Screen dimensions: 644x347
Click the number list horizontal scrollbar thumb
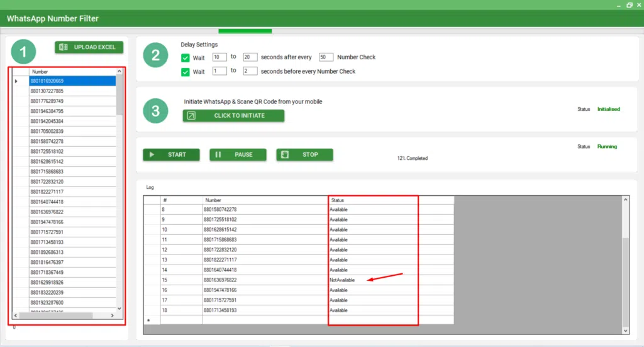click(x=55, y=316)
